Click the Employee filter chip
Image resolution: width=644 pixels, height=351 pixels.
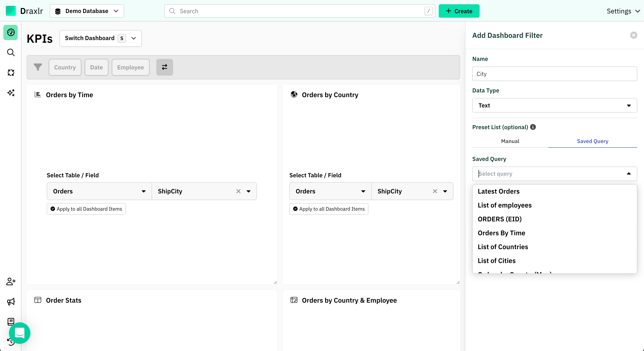point(131,67)
